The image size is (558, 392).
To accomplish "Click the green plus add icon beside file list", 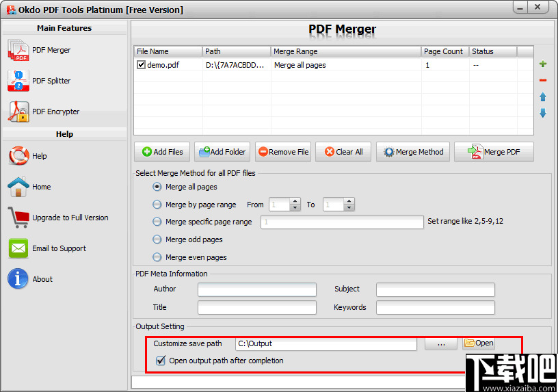I will 543,64.
